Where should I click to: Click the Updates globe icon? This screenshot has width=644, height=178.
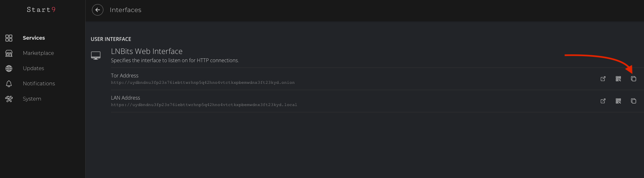[x=9, y=69]
